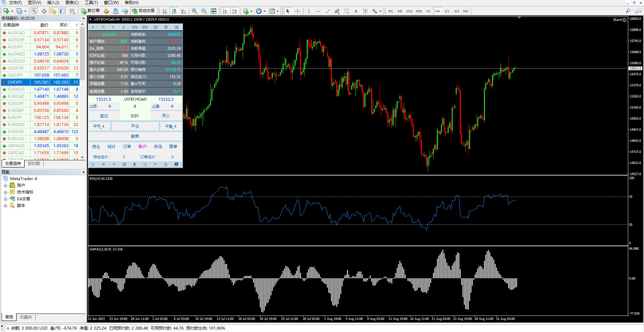Click the 平仓 close position button
Screen dimensions: 644x332
click(135, 126)
